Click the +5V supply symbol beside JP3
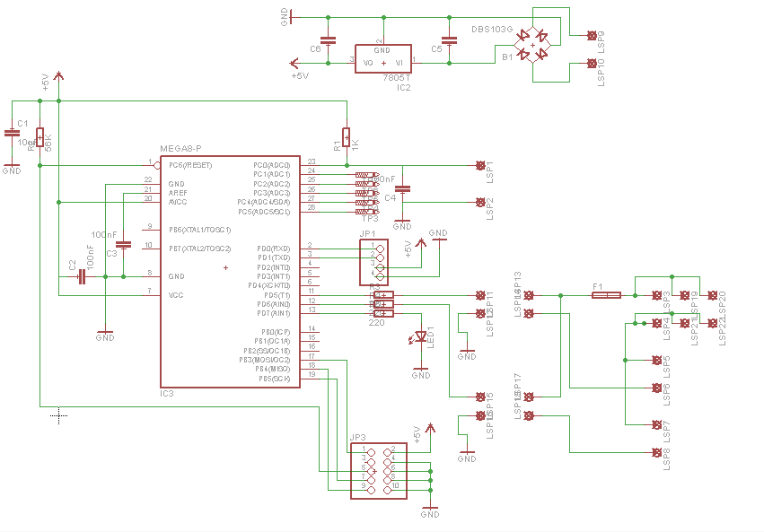Viewport: 764px width, 532px height. [x=430, y=430]
